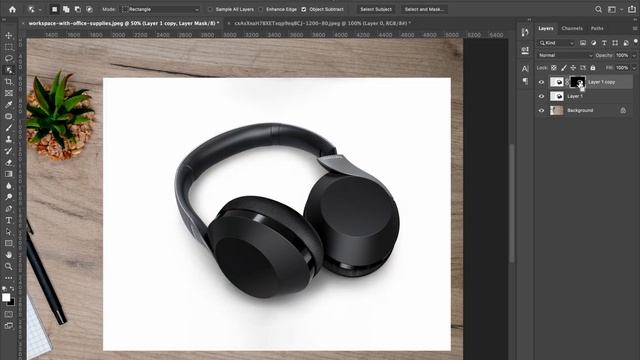Choose Intersect with Selection mode icon
Screen dimensions: 640x360
pyautogui.click(x=89, y=9)
